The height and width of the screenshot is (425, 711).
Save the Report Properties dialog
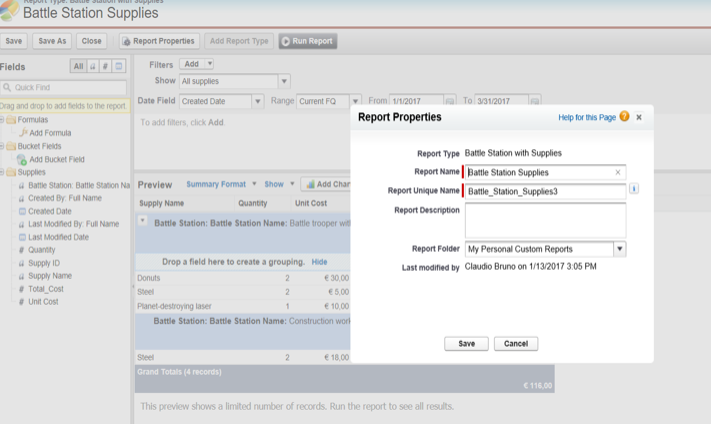pyautogui.click(x=466, y=344)
